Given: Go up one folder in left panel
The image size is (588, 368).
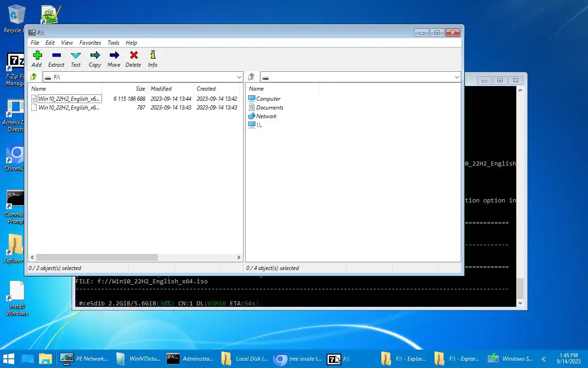Looking at the screenshot, I should point(33,77).
